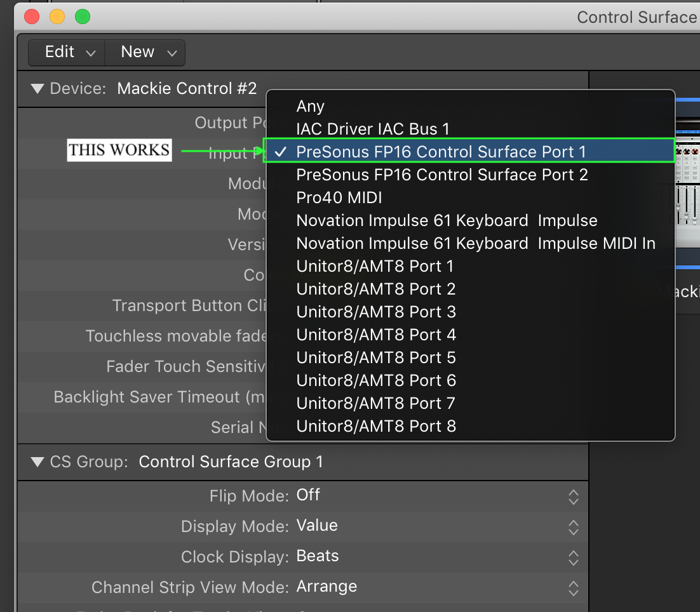
Task: Choose Unitor8/AMT8 Port 4
Action: pos(470,335)
